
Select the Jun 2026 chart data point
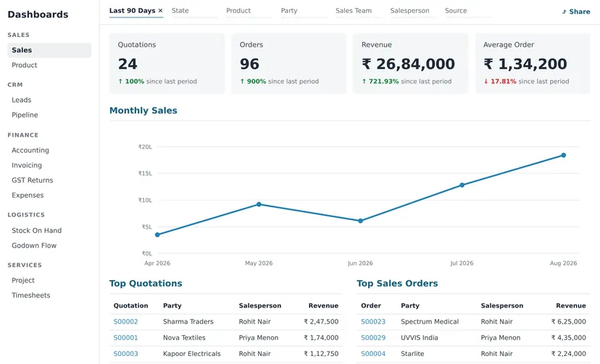pyautogui.click(x=360, y=221)
